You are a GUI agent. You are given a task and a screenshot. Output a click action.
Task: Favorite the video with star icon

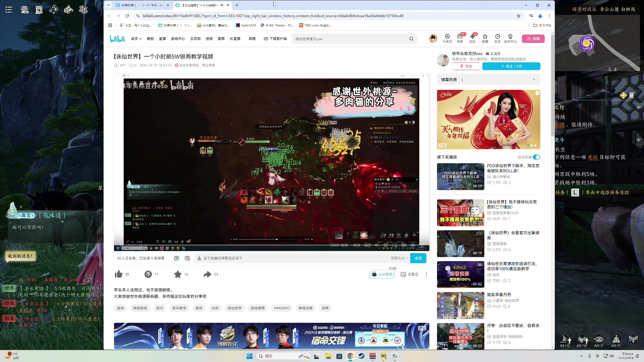click(178, 274)
